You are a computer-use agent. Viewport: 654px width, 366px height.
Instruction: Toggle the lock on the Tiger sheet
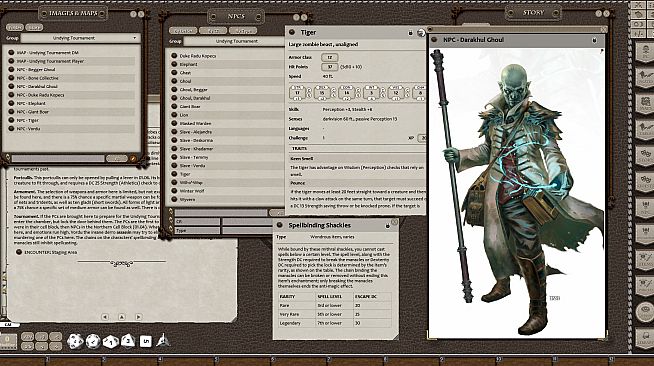[x=410, y=33]
